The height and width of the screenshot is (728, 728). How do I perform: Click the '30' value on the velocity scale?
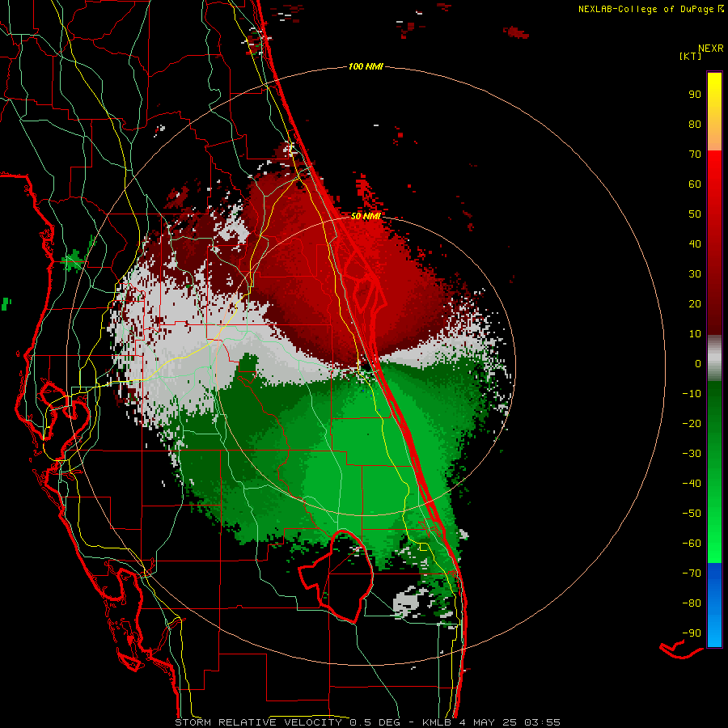pos(695,274)
